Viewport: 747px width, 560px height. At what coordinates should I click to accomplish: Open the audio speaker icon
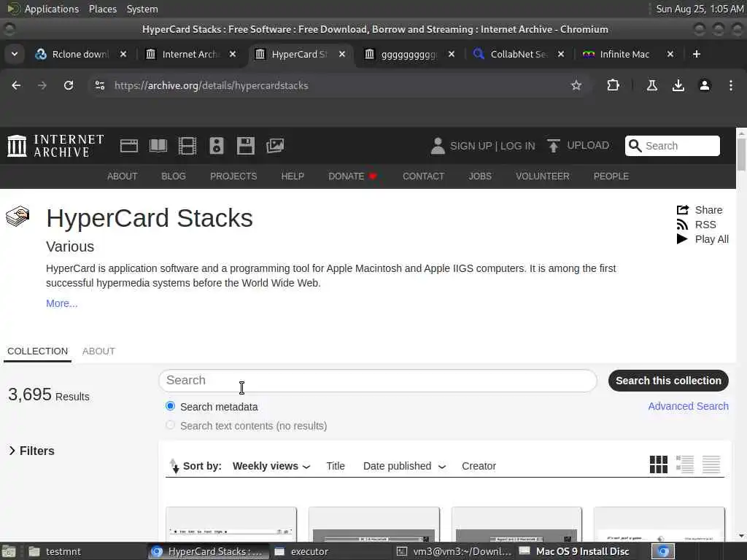pyautogui.click(x=216, y=146)
